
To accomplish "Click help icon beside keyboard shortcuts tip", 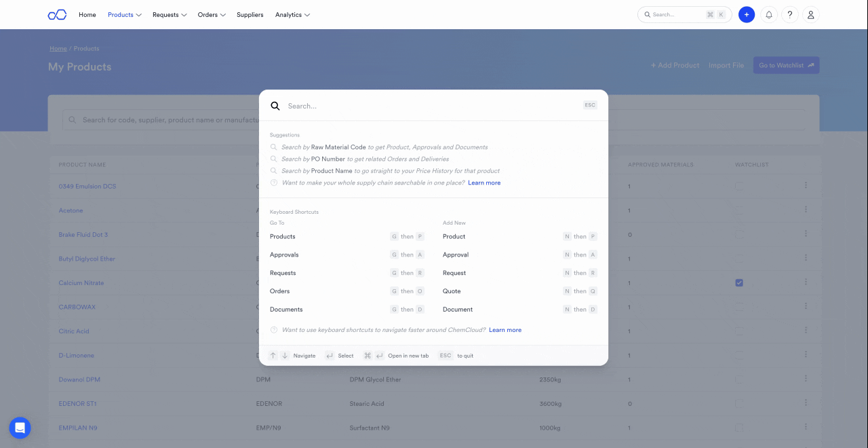I will click(274, 330).
